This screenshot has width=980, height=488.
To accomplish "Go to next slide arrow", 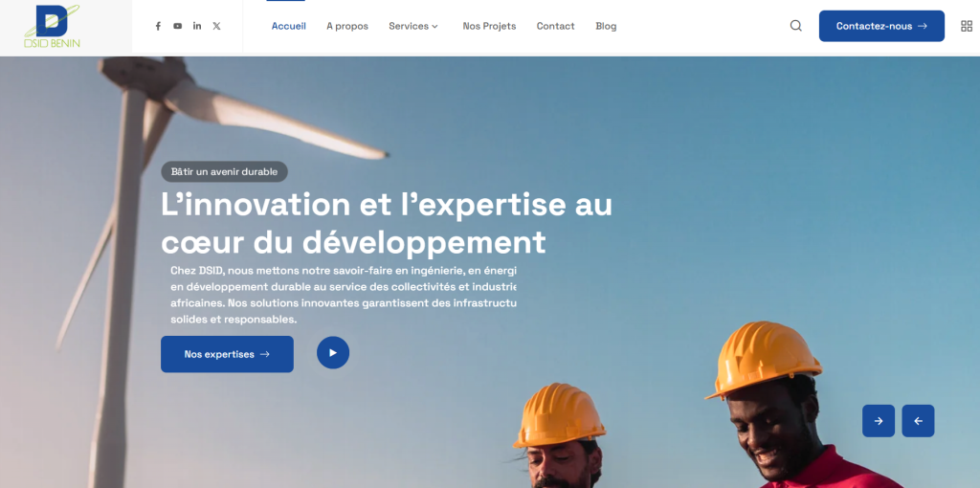I will (x=879, y=421).
